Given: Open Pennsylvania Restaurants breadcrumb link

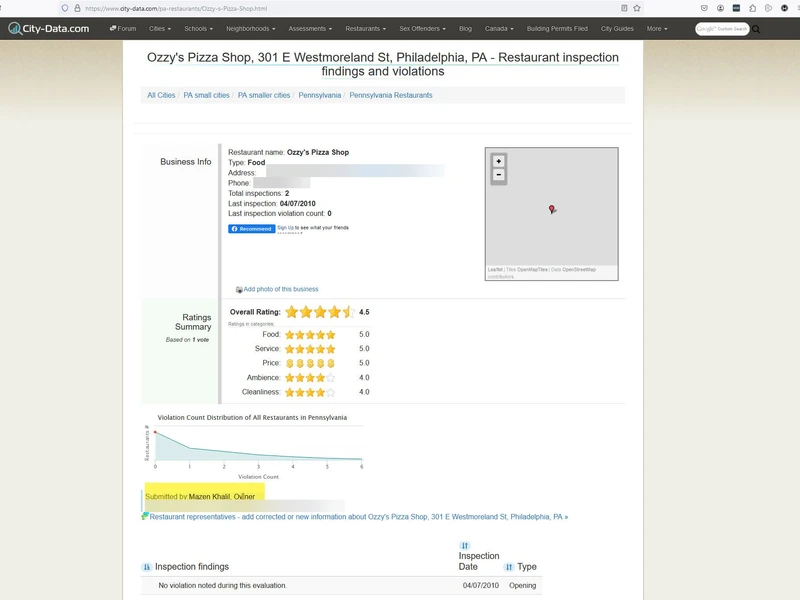Looking at the screenshot, I should (391, 95).
